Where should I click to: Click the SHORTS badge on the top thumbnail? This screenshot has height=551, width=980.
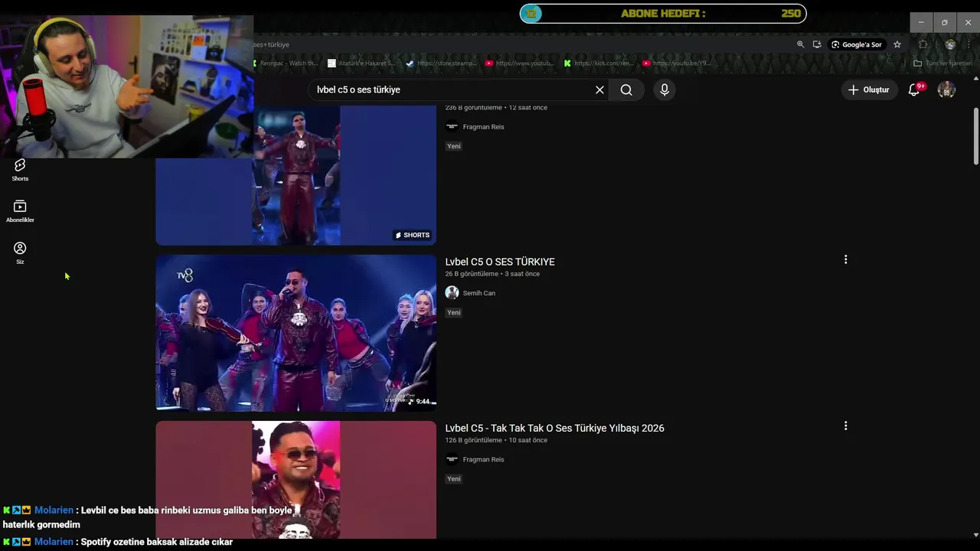(x=413, y=235)
